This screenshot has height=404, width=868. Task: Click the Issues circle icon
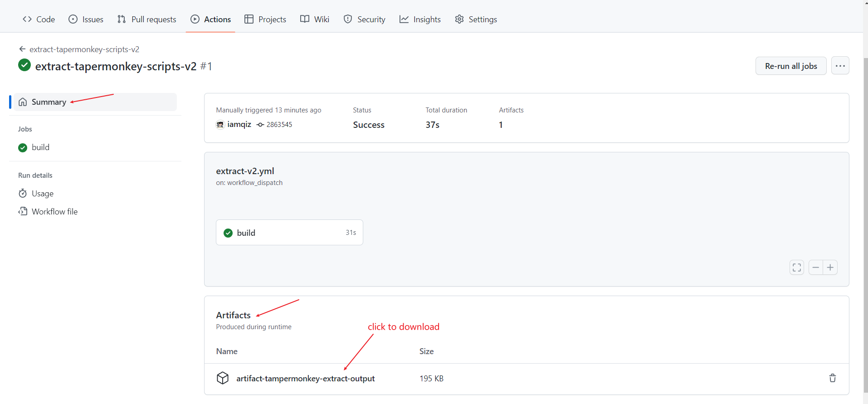click(x=73, y=19)
